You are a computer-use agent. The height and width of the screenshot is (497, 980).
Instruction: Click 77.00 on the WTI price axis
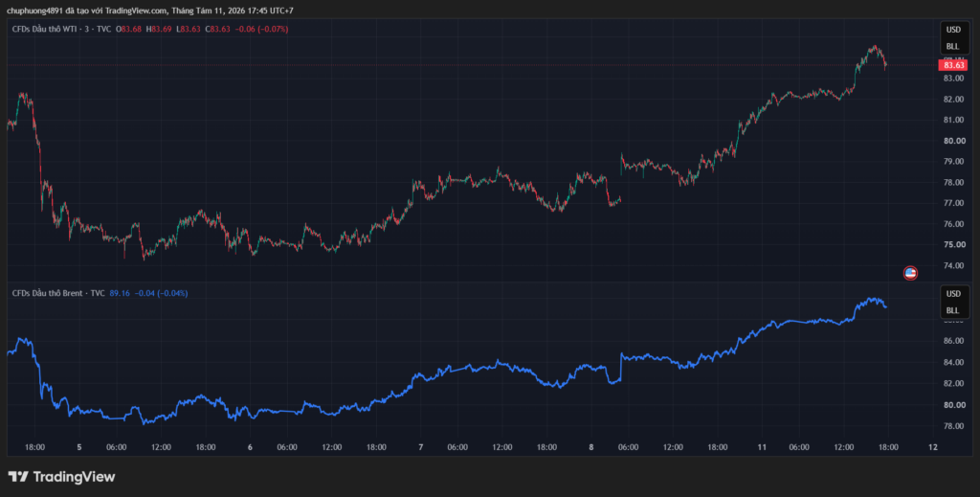[953, 203]
